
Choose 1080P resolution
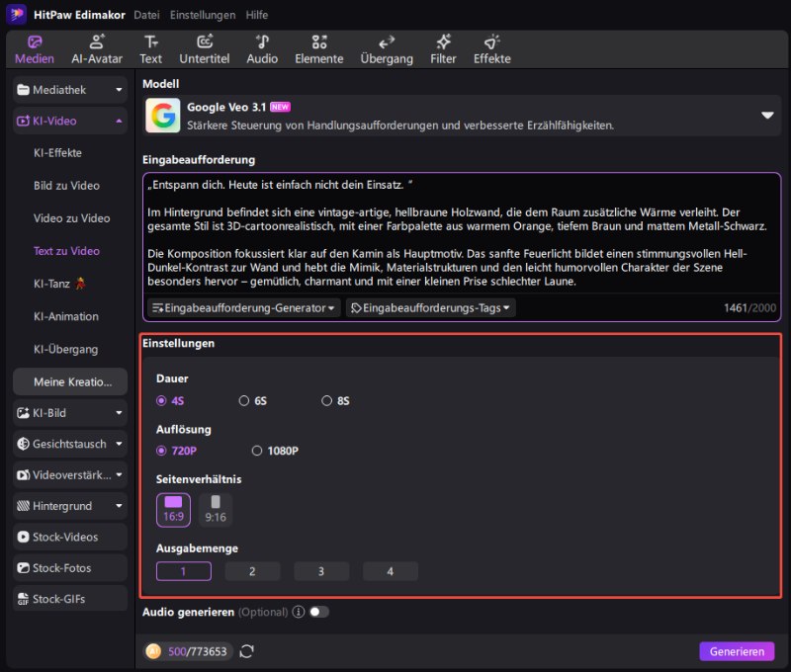[257, 450]
